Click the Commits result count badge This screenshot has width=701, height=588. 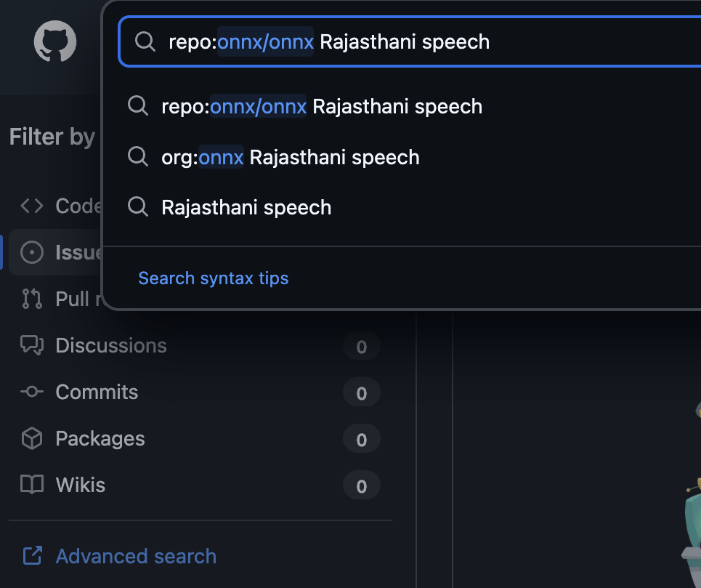361,394
